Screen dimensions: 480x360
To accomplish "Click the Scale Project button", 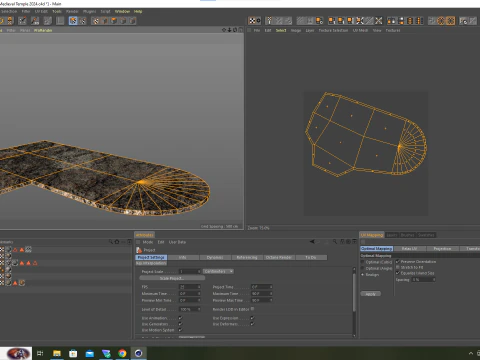I will point(172,278).
